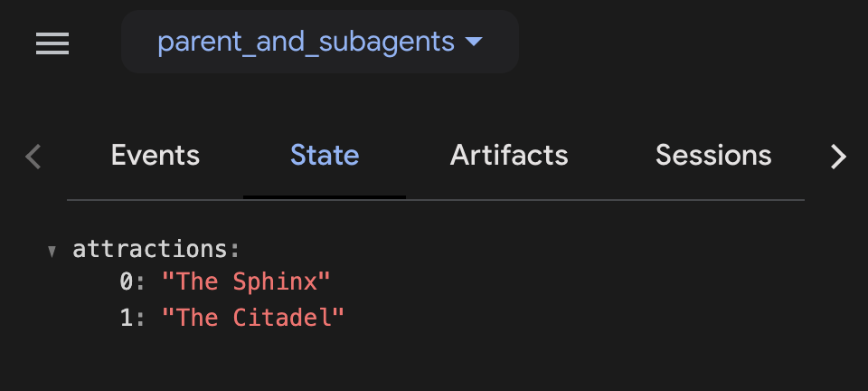
Task: Select the "The Citadel" value
Action: coord(253,318)
